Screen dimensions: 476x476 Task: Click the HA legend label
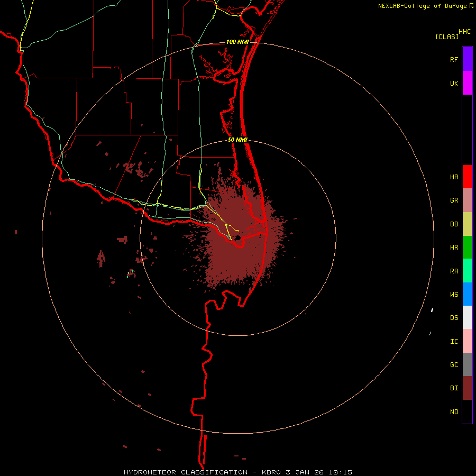pos(454,177)
